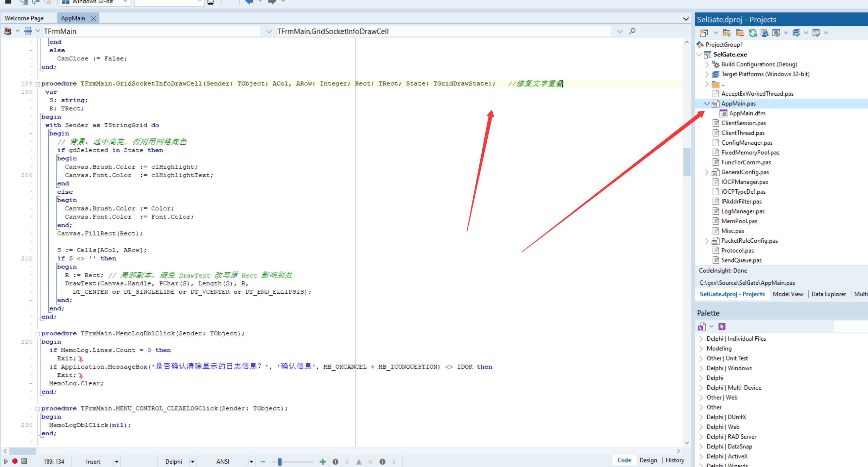Open the Model View tab
Screen dimensions: 868x467
788,294
